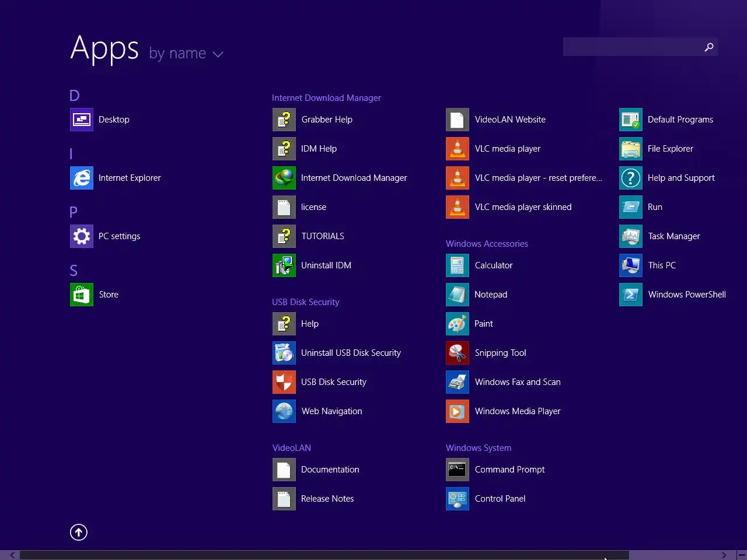The width and height of the screenshot is (747, 560).
Task: Launch VLC media player cone icon
Action: pyautogui.click(x=458, y=149)
